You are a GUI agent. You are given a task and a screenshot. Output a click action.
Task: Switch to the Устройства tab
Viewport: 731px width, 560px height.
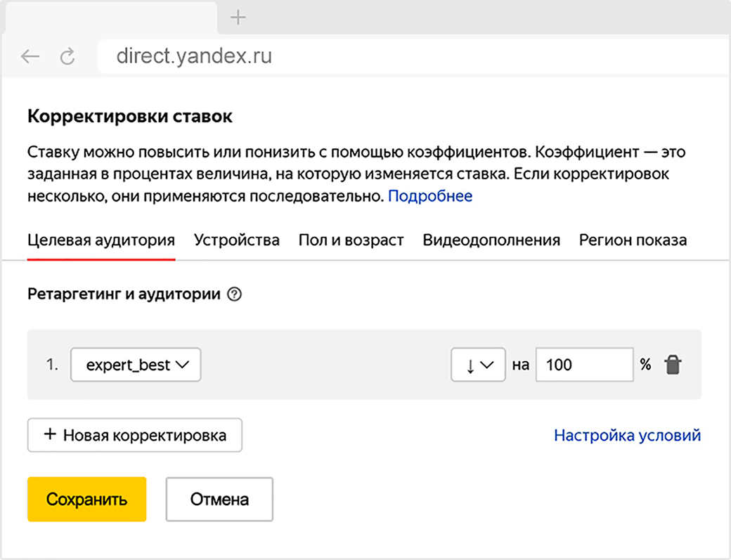[x=237, y=240]
